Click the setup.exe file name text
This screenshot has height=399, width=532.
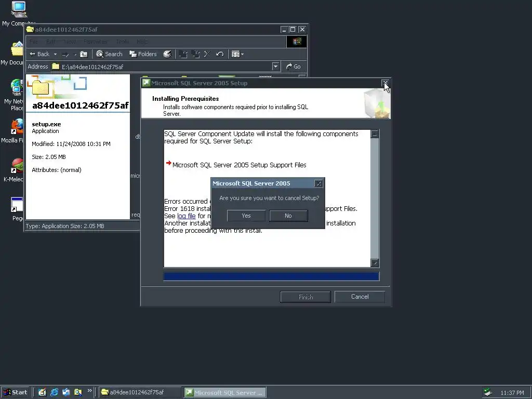46,124
